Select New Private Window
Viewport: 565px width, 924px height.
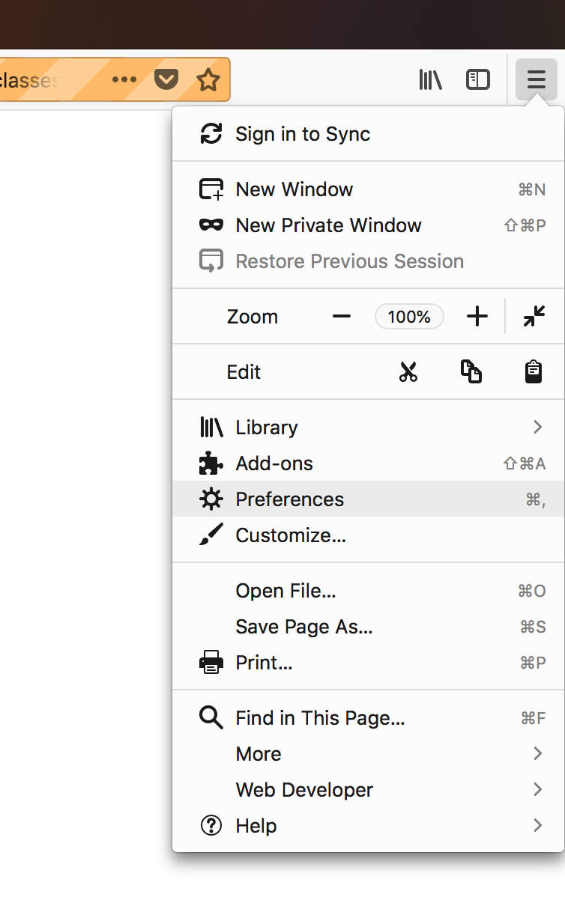pyautogui.click(x=328, y=225)
